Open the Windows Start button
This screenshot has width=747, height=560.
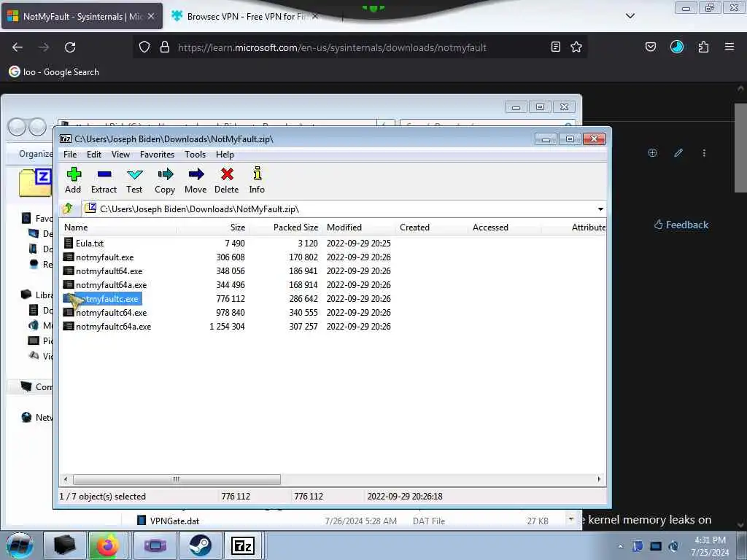(20, 545)
